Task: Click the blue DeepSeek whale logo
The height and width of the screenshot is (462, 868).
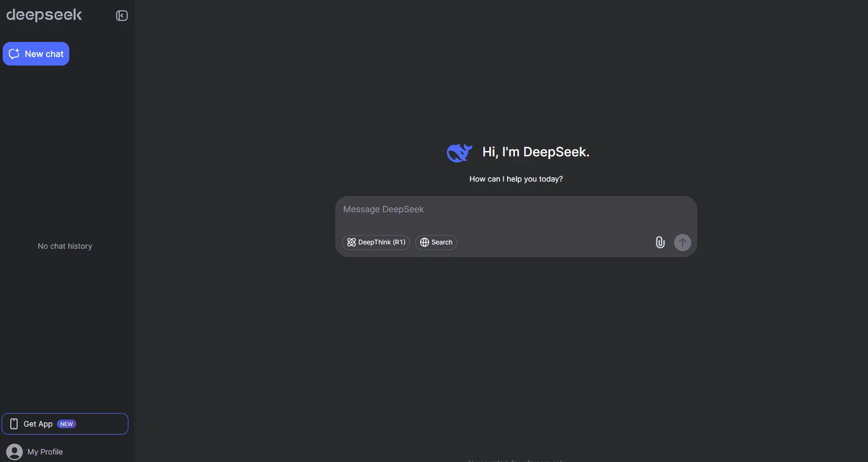Action: (x=459, y=153)
